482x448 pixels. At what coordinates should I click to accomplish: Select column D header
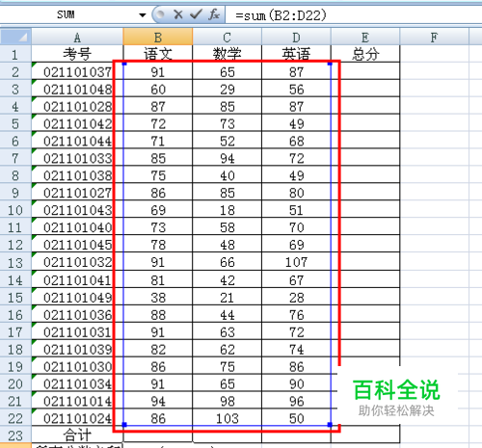pos(296,37)
